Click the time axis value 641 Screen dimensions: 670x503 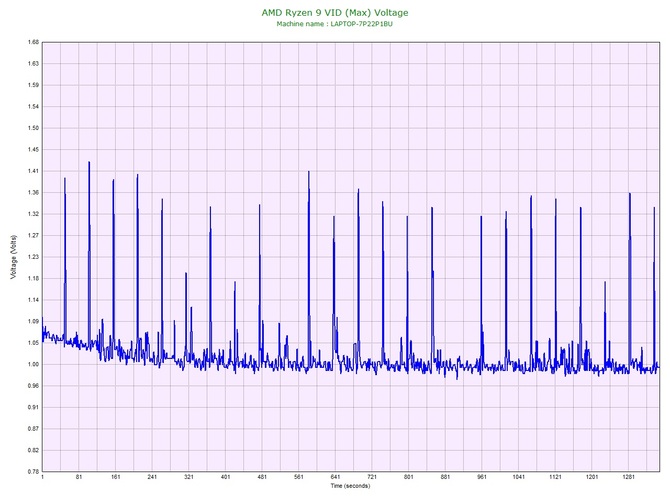[335, 477]
